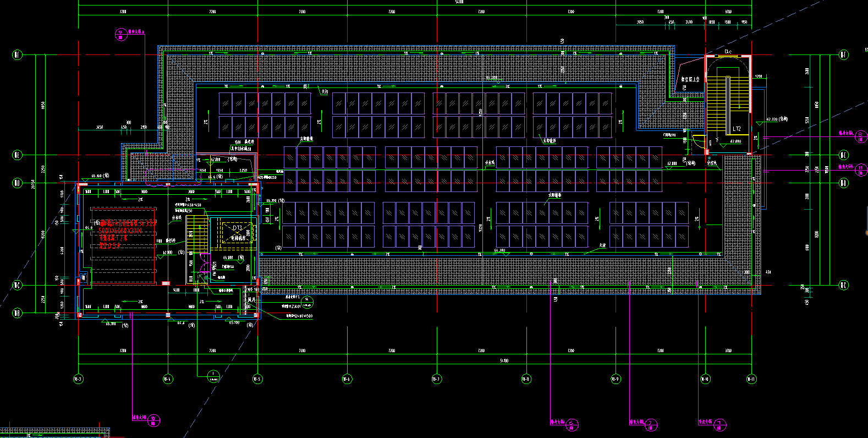This screenshot has width=868, height=438.
Task: Click the top-left solar panel array
Action: point(265,115)
